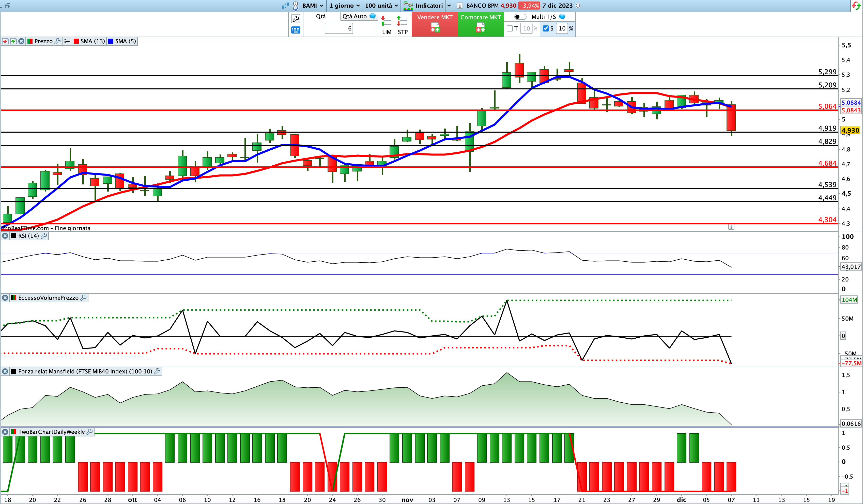The image size is (863, 504).
Task: Click the refresh icon at top right
Action: coord(856,6)
